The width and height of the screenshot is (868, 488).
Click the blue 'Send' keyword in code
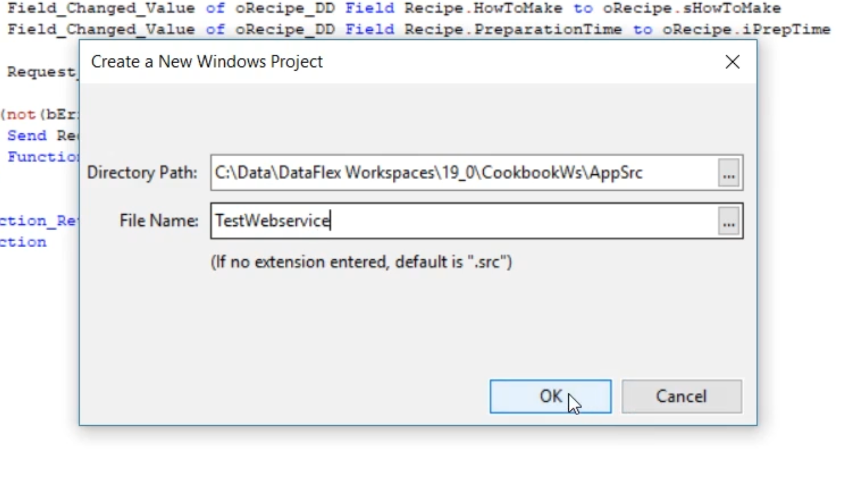[x=27, y=136]
